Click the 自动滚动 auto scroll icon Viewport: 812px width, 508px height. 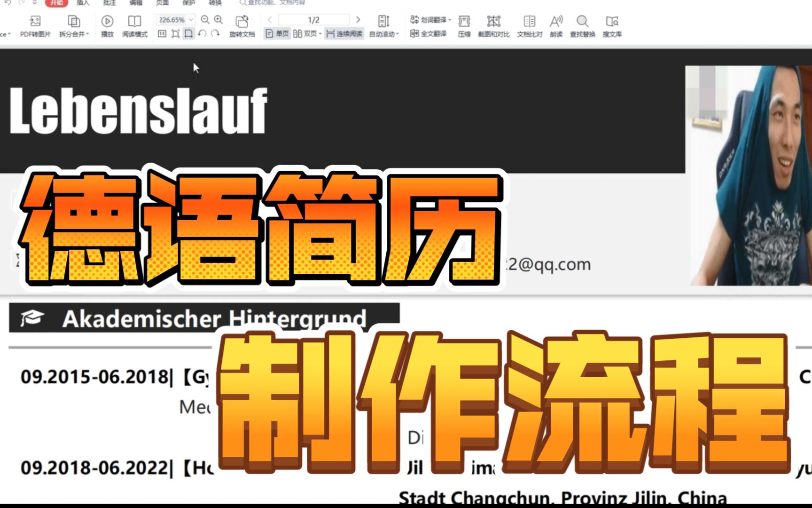point(383,21)
